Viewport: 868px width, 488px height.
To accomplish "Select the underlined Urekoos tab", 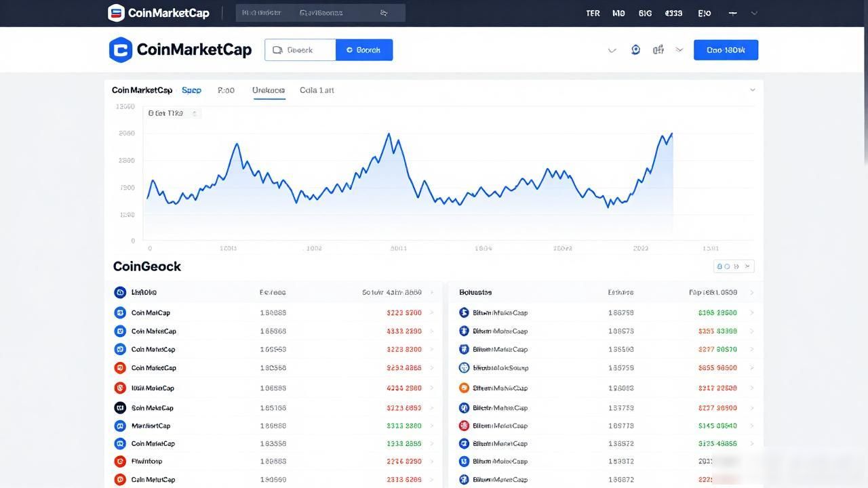I will click(269, 90).
